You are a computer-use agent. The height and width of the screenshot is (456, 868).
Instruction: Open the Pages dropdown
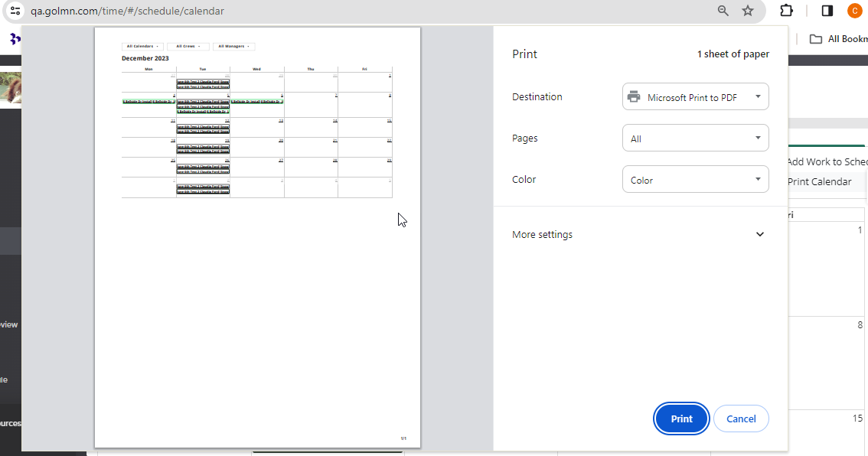tap(695, 138)
